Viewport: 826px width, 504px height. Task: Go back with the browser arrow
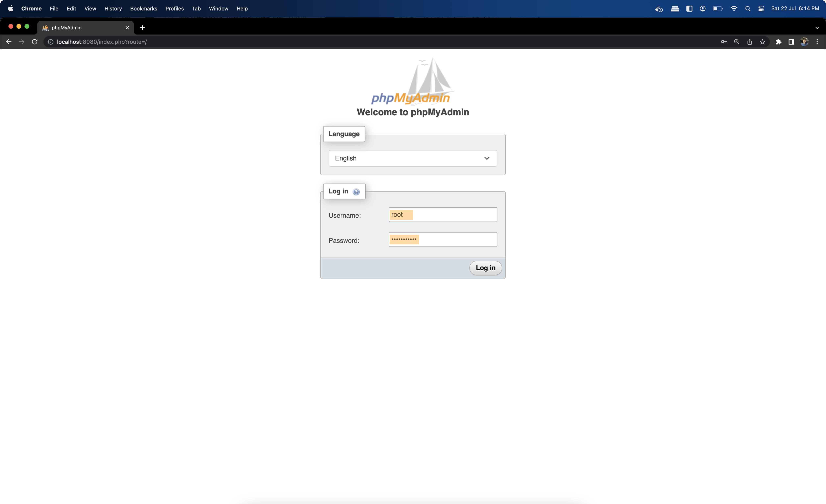click(9, 42)
